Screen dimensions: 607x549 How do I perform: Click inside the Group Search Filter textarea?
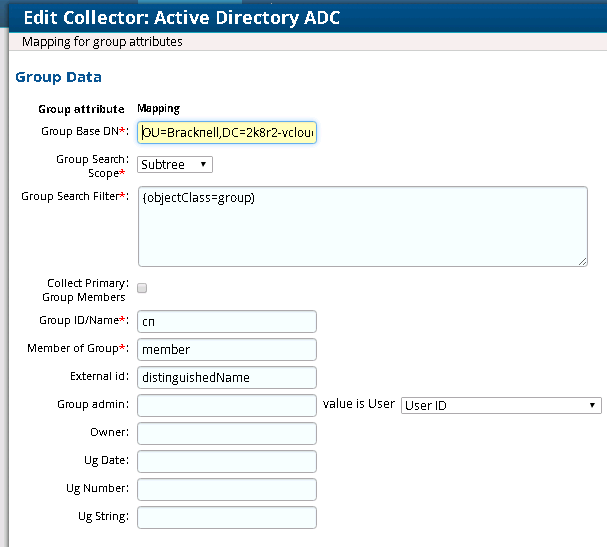362,226
